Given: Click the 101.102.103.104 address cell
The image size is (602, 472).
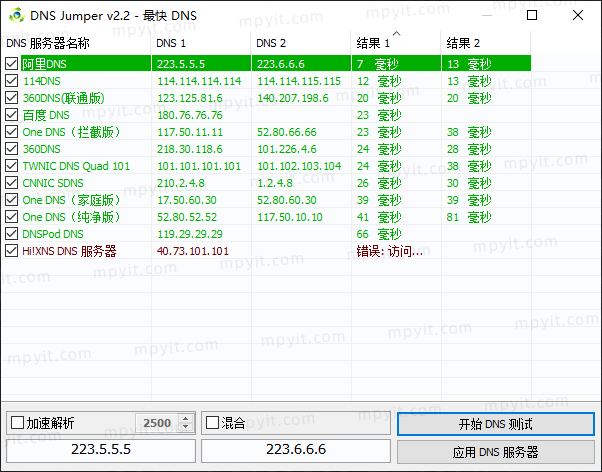Looking at the screenshot, I should click(x=299, y=166).
